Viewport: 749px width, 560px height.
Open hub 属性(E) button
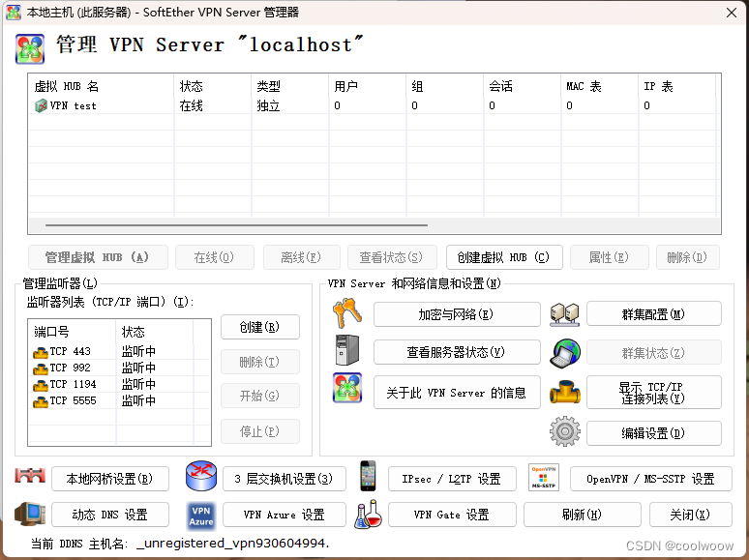tap(609, 257)
